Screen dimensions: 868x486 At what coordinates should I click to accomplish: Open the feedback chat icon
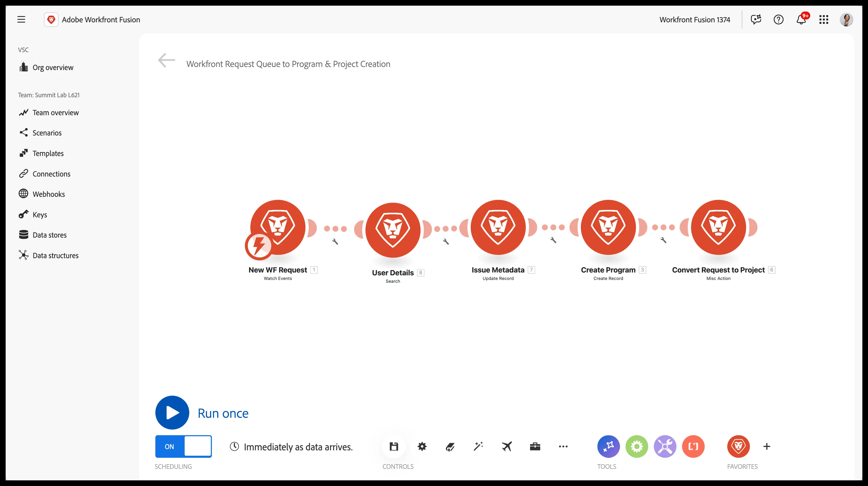point(756,20)
